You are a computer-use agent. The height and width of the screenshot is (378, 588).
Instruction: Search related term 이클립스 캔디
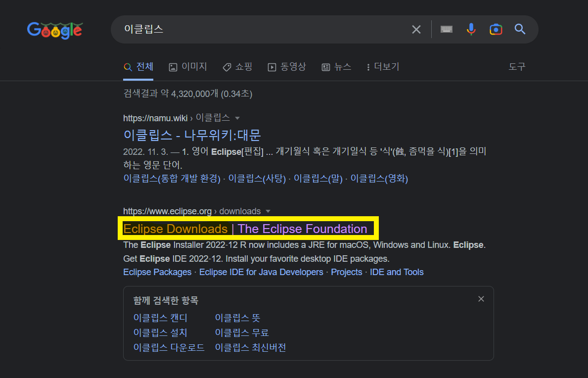(160, 318)
